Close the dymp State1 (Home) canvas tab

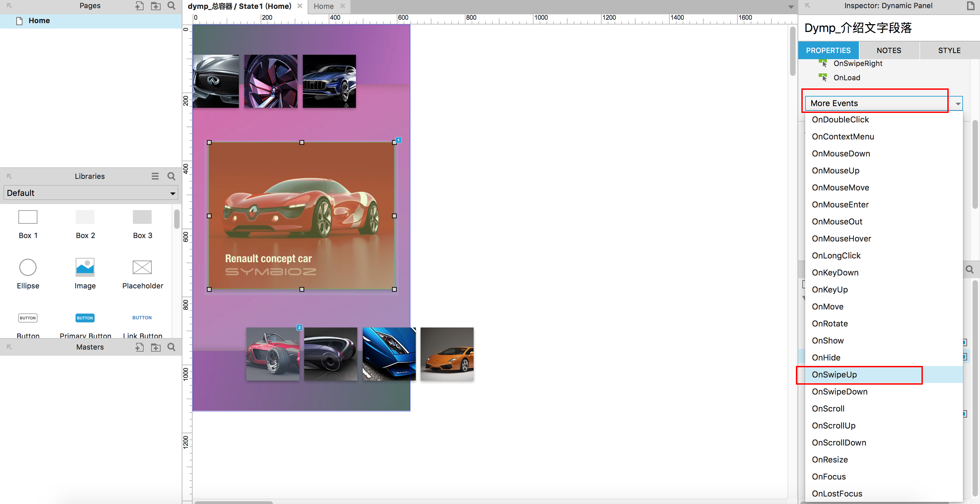click(300, 6)
